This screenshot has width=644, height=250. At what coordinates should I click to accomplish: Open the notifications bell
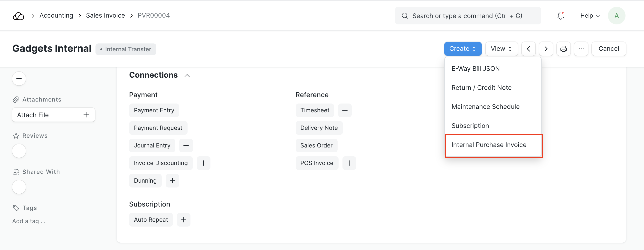coord(560,16)
